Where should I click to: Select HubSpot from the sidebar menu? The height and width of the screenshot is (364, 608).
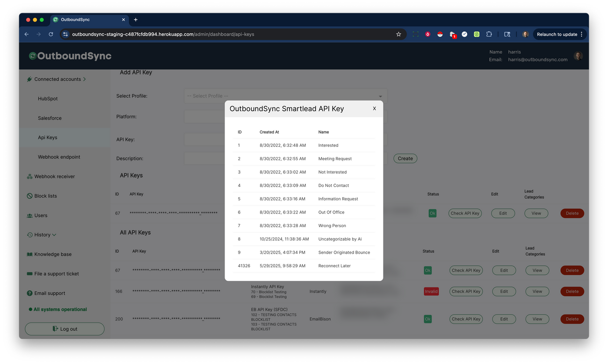(x=47, y=99)
